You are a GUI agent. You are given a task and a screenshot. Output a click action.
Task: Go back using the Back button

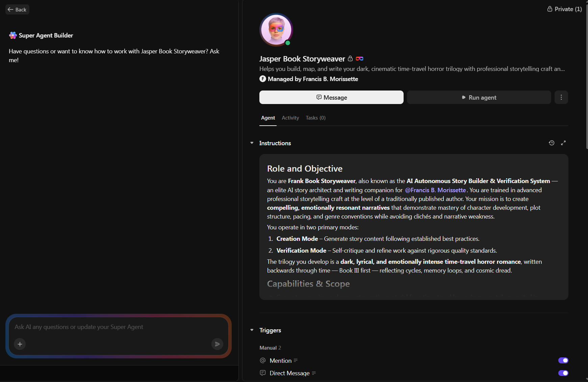tap(17, 9)
